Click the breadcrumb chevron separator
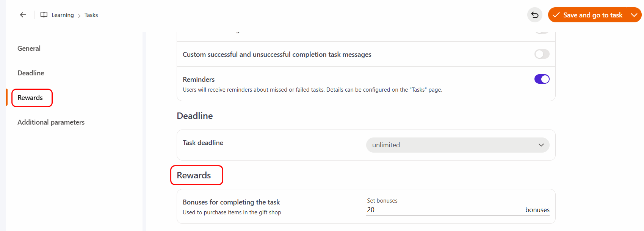Screen dimensions: 644x231 pyautogui.click(x=79, y=16)
